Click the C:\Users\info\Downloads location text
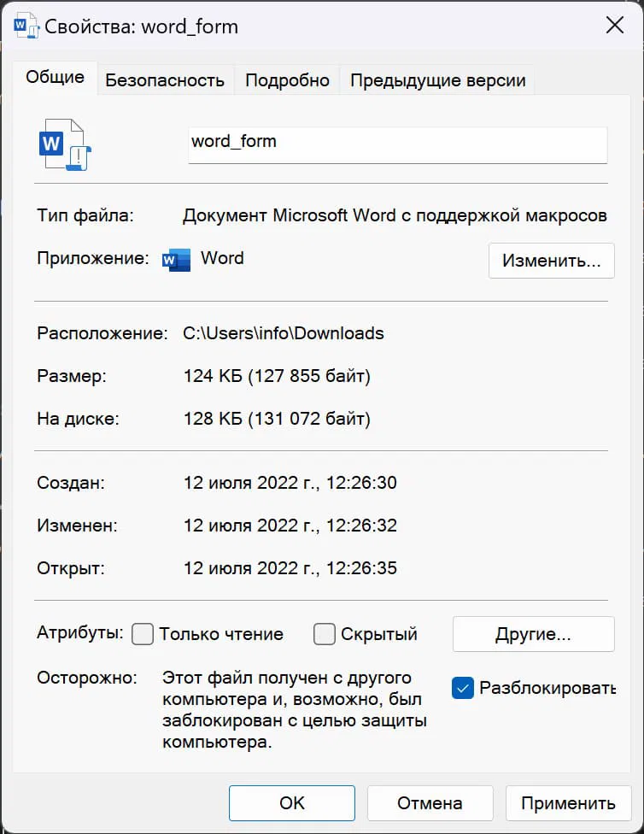The height and width of the screenshot is (834, 644). tap(284, 333)
